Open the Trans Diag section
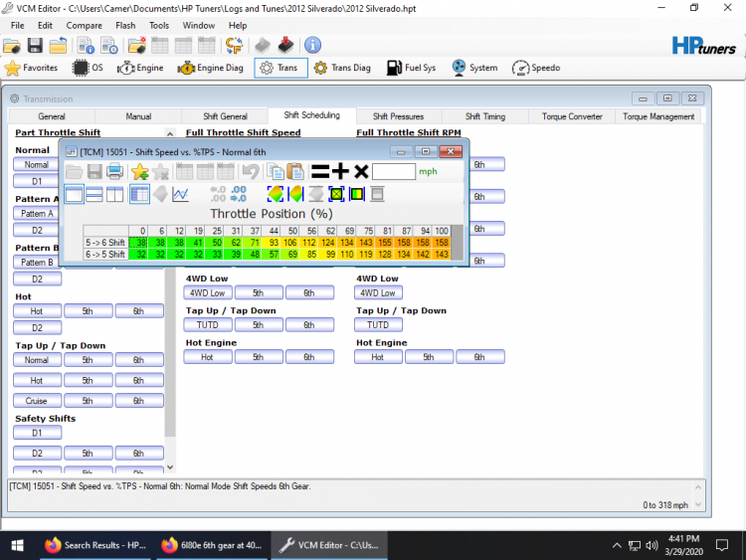This screenshot has width=746, height=560. click(342, 68)
